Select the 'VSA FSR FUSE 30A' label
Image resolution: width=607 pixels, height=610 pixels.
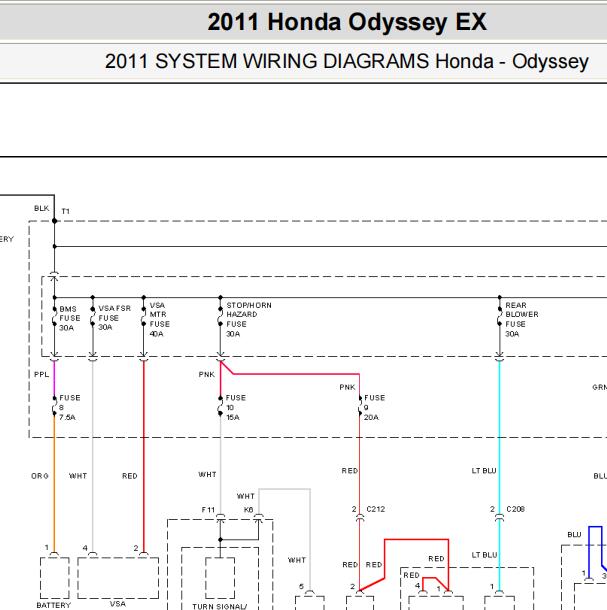click(114, 317)
